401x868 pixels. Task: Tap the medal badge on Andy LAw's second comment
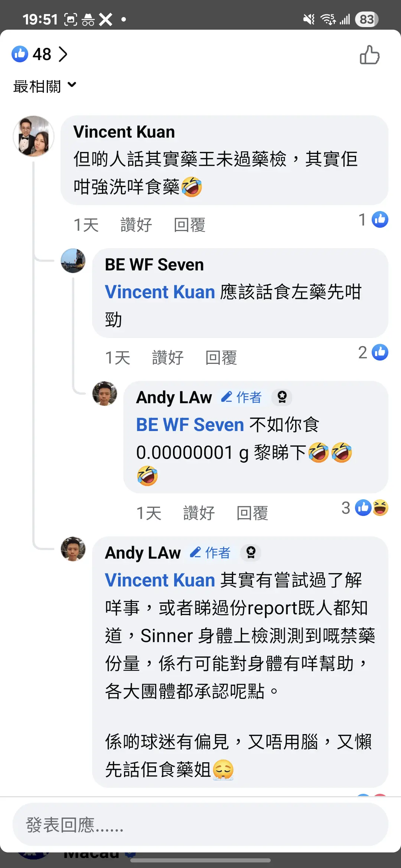point(251,553)
